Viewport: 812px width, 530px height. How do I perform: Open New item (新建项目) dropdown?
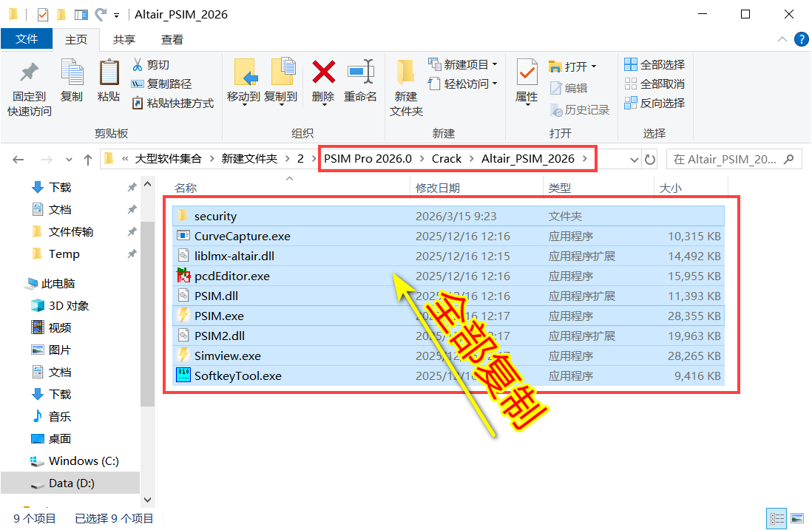(x=462, y=65)
